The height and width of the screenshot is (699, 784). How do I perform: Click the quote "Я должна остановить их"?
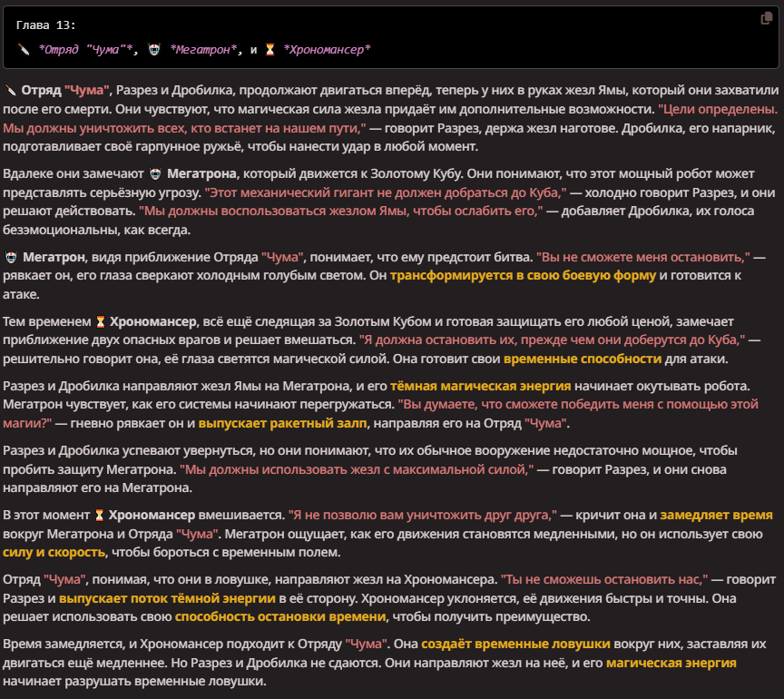point(437,340)
